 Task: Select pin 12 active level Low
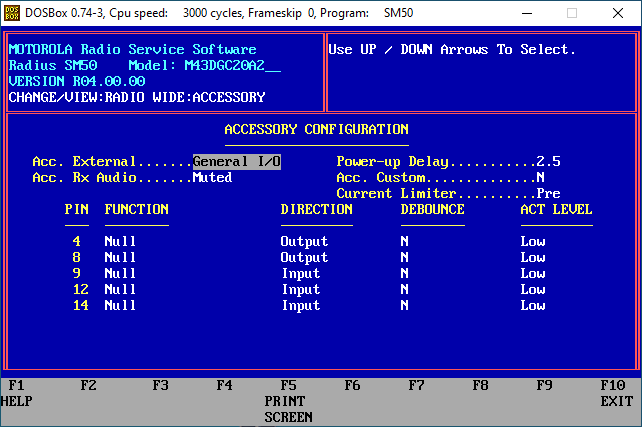[x=533, y=289]
